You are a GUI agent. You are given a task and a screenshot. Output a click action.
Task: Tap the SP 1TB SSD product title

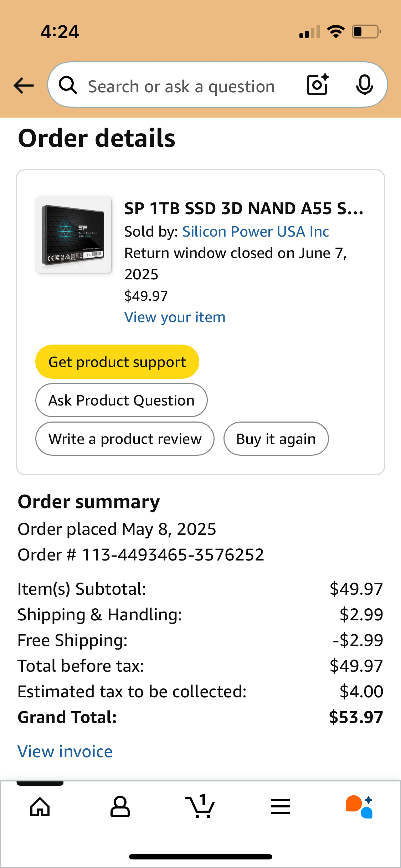(244, 208)
